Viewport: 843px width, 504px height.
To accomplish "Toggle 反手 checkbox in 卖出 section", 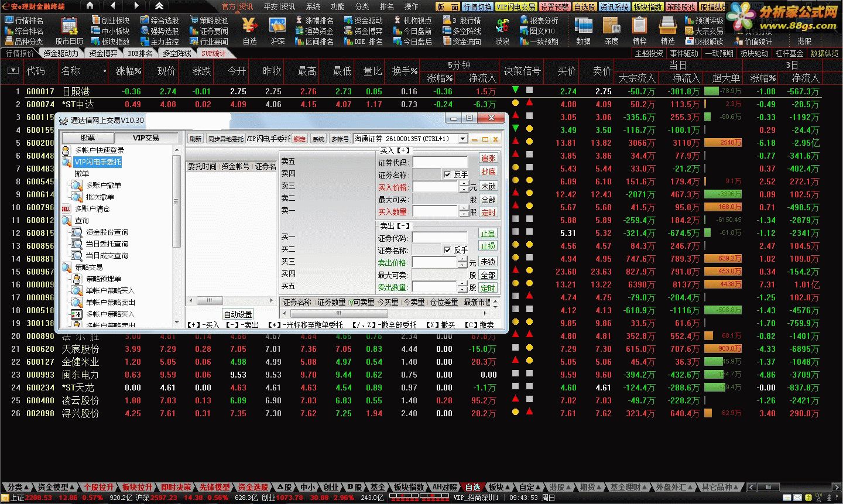I will [447, 250].
